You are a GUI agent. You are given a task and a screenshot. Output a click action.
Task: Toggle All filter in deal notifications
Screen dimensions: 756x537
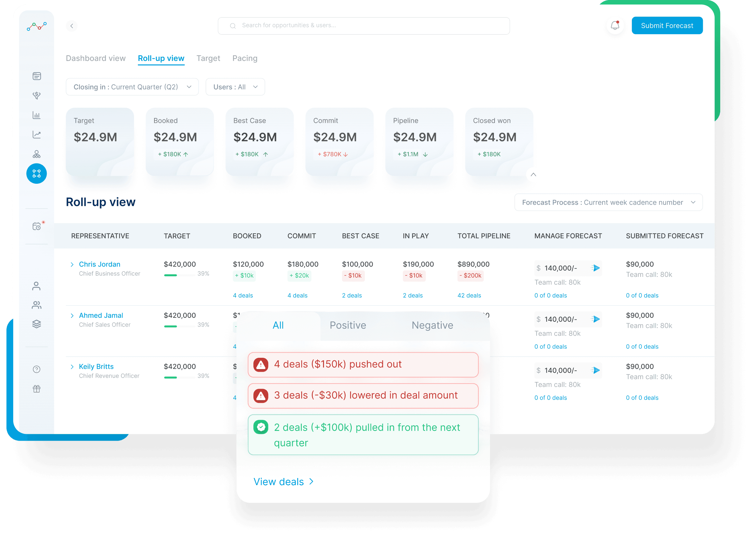pos(278,325)
